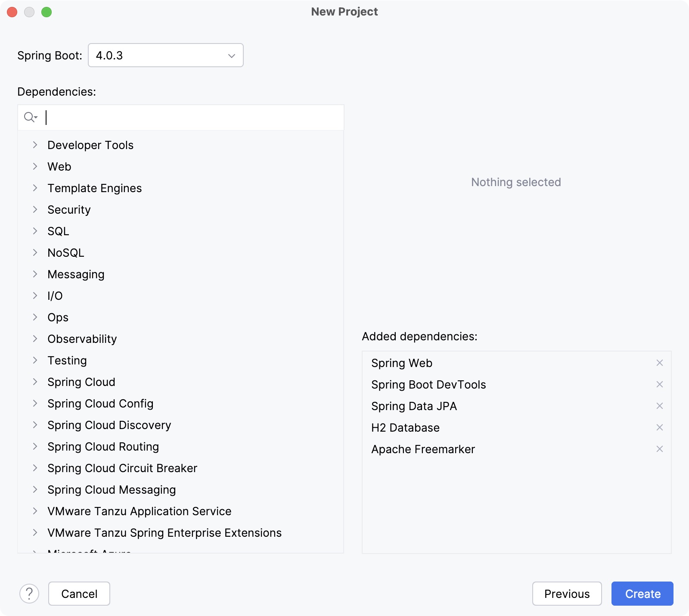Remove Spring Data JPA dependency
The image size is (689, 616).
pyautogui.click(x=659, y=406)
